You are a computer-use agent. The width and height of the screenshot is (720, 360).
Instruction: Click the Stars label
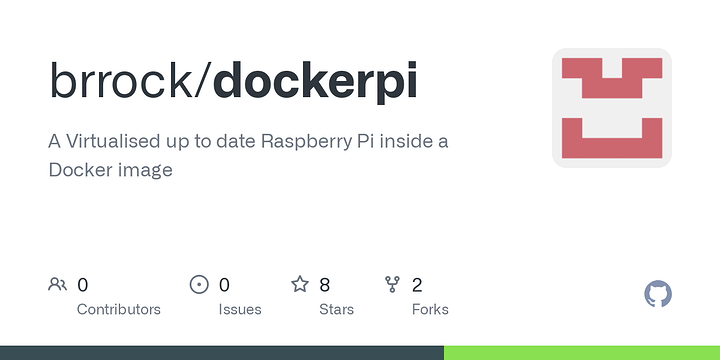tap(337, 309)
